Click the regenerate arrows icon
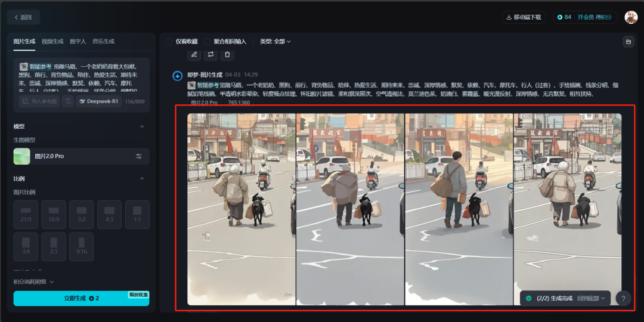644x322 pixels. [210, 54]
